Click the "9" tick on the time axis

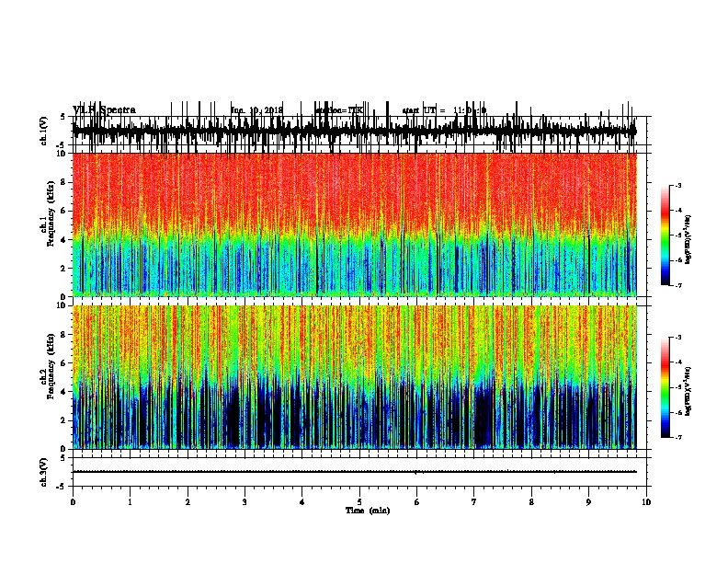589,502
